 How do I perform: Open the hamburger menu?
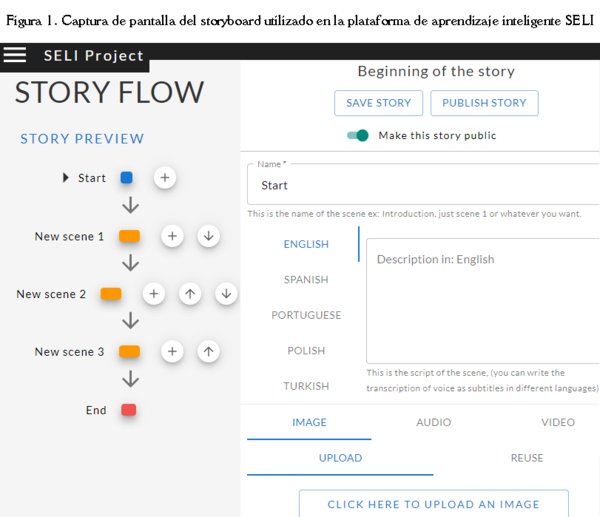pos(15,55)
